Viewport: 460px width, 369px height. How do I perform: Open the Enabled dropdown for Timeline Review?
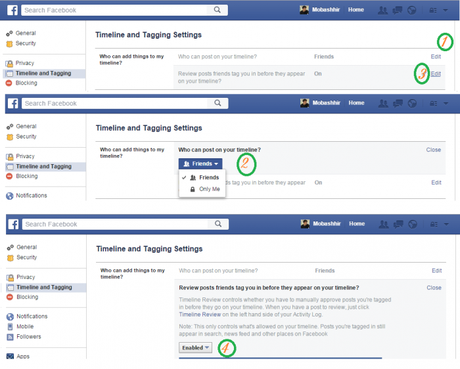coord(195,348)
